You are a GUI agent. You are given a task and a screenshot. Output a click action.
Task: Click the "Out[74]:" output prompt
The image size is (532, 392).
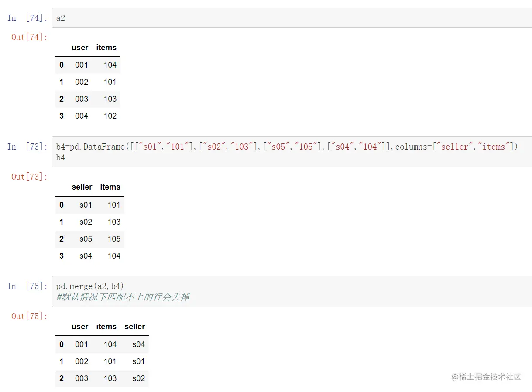(29, 37)
